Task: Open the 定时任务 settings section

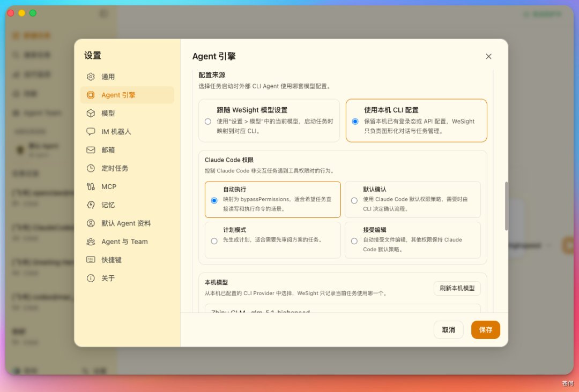Action: click(x=127, y=168)
